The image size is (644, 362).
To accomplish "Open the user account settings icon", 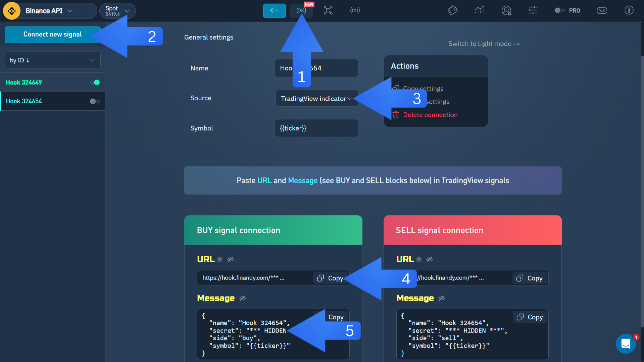I will pyautogui.click(x=506, y=10).
